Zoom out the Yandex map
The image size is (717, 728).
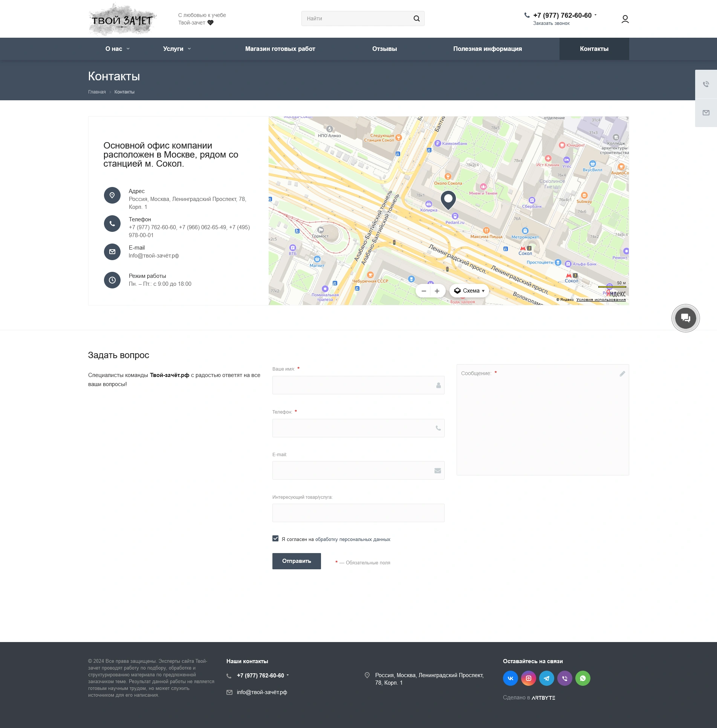pyautogui.click(x=424, y=291)
